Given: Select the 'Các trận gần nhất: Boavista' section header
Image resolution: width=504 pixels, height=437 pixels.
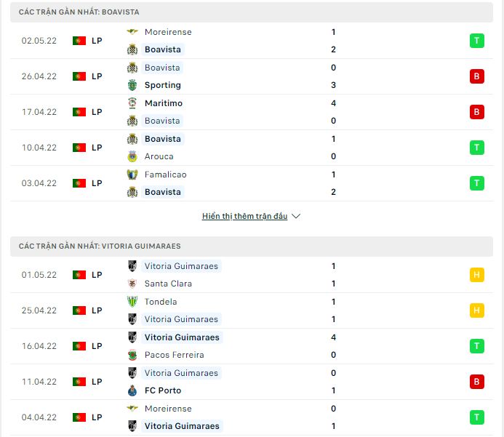Looking at the screenshot, I should [80, 12].
